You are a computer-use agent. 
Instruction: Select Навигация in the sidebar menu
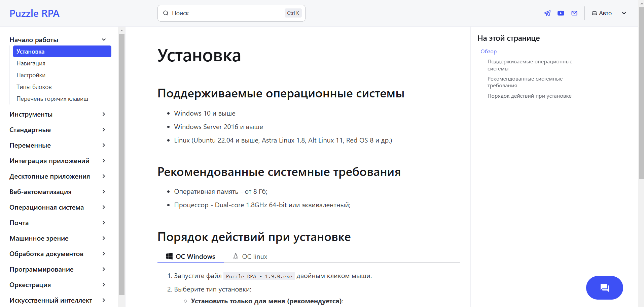coord(31,63)
